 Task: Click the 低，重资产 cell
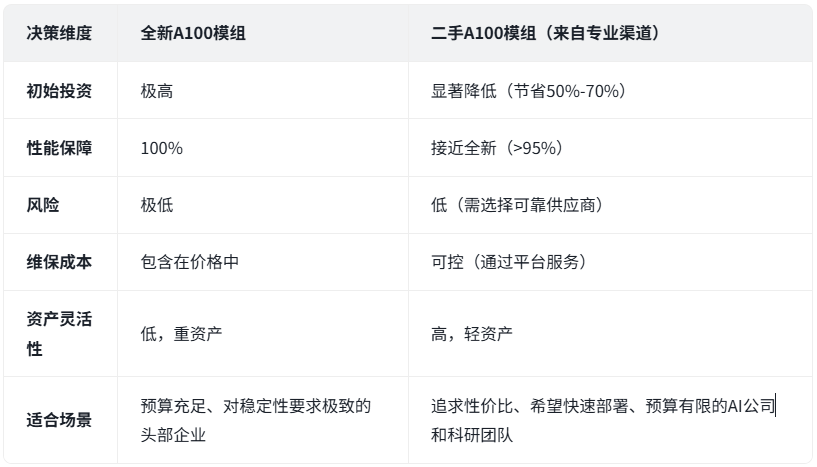181,334
